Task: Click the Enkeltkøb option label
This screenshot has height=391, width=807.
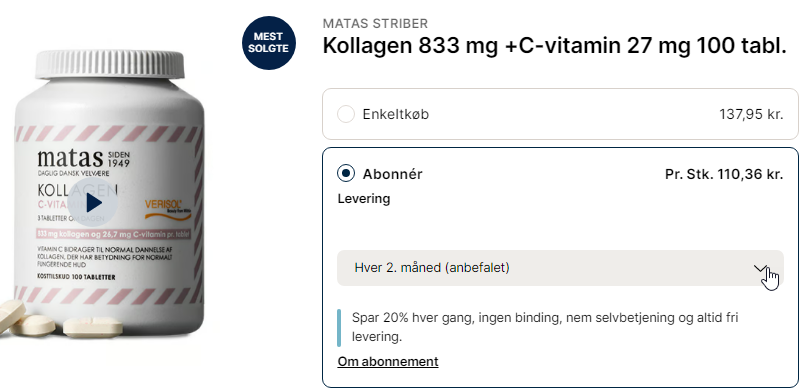Action: pos(395,114)
